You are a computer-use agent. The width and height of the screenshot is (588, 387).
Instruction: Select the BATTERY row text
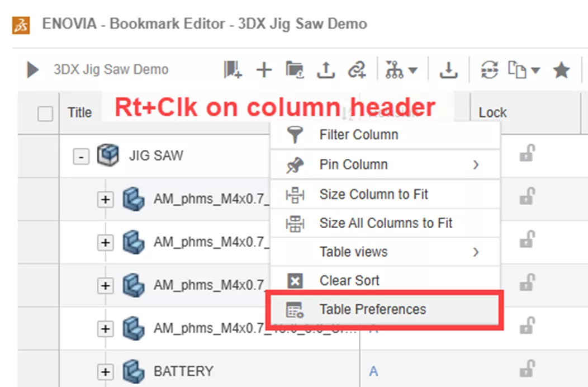pos(183,371)
